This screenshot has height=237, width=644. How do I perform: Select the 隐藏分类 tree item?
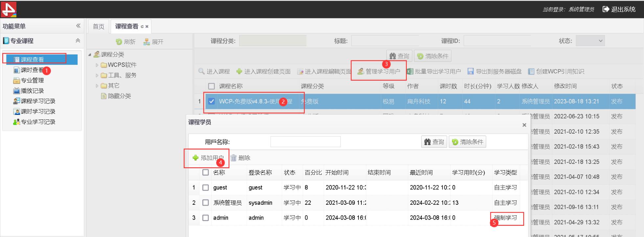[x=116, y=96]
